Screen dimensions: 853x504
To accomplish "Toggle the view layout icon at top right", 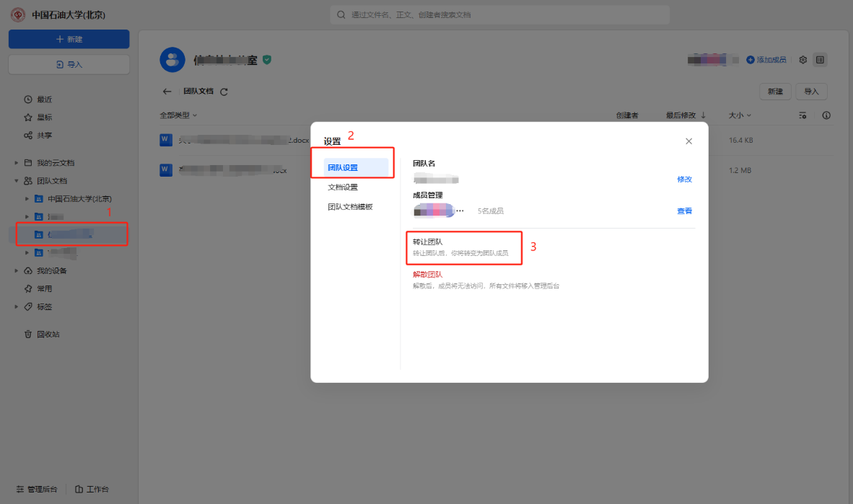I will tap(820, 60).
